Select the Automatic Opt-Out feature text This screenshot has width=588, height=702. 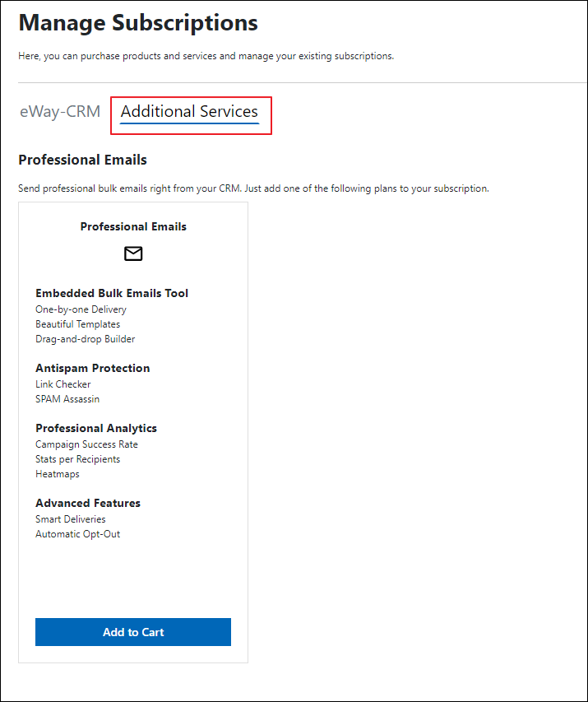(x=78, y=533)
